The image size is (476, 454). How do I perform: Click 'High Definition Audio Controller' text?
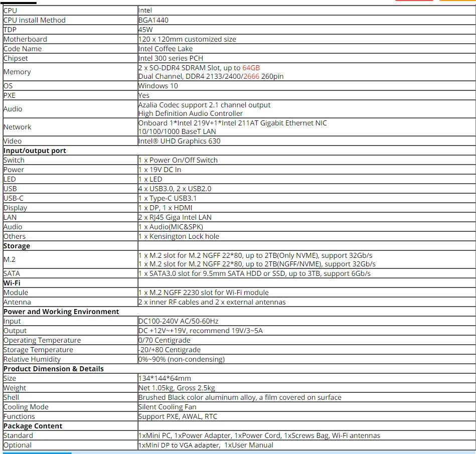coord(191,113)
